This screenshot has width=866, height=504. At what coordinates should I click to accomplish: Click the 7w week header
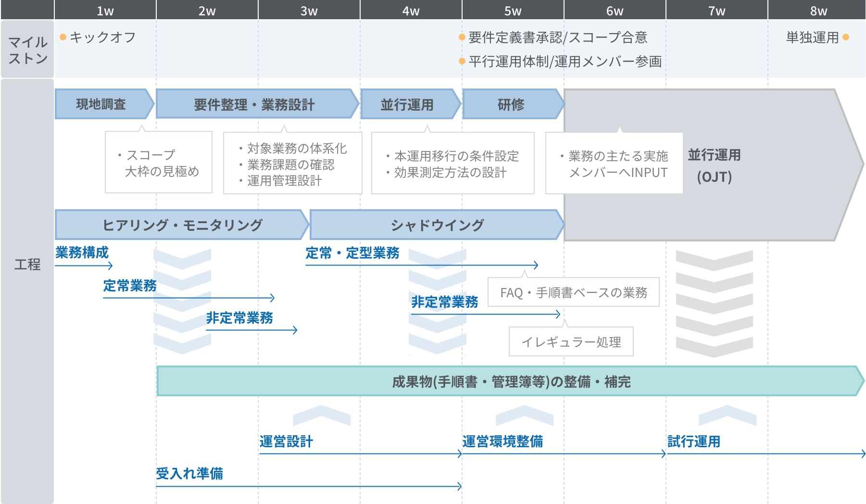coord(717,10)
